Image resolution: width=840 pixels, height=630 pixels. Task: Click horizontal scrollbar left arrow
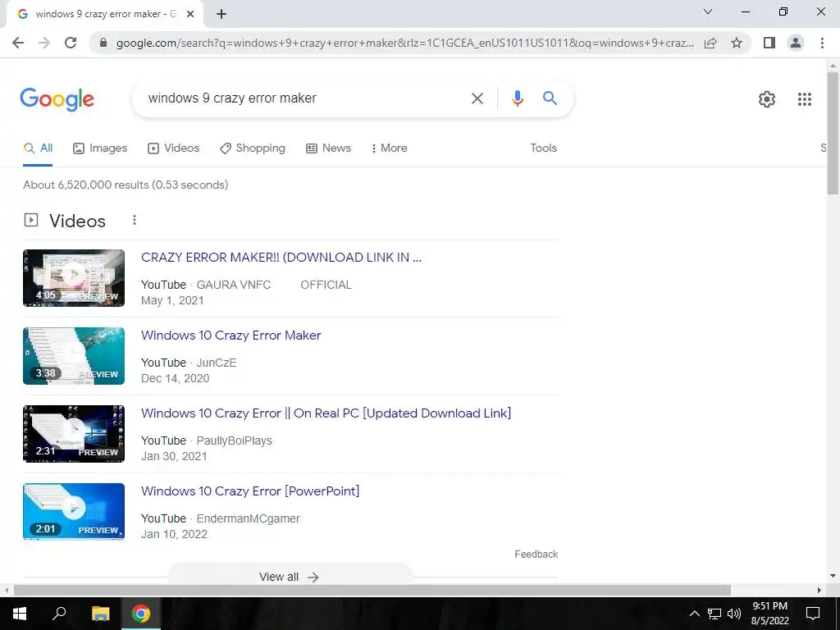tap(7, 590)
